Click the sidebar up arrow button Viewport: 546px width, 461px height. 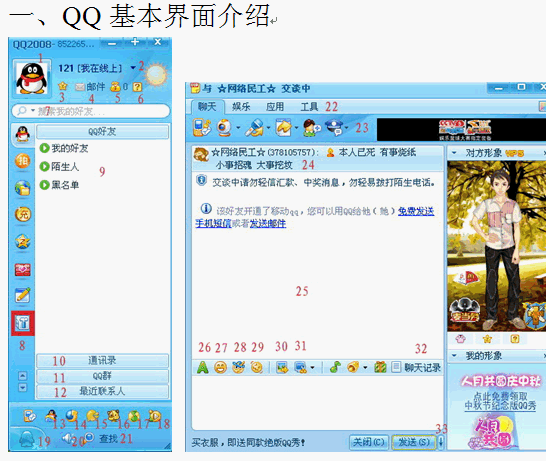(23, 376)
